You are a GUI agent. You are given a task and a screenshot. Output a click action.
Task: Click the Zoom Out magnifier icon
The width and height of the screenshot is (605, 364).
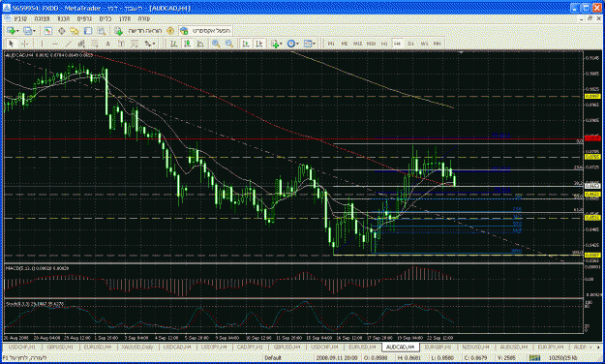pyautogui.click(x=229, y=44)
